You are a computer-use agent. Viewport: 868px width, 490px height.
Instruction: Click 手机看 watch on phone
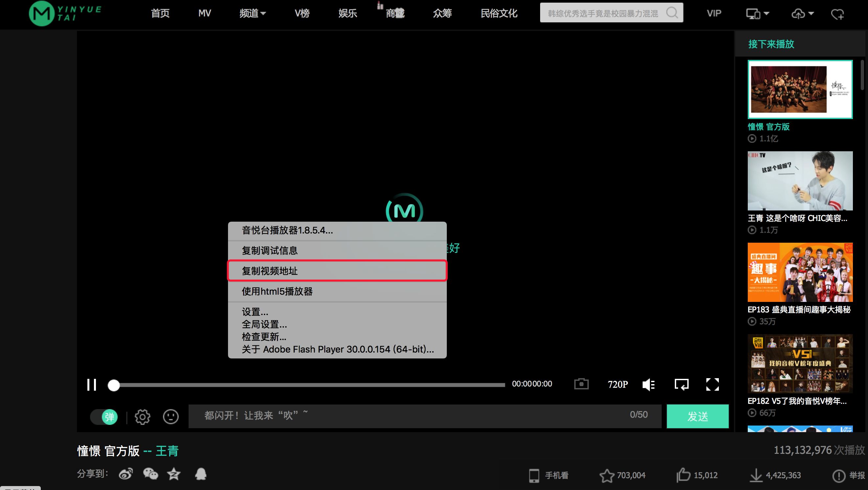pyautogui.click(x=549, y=476)
